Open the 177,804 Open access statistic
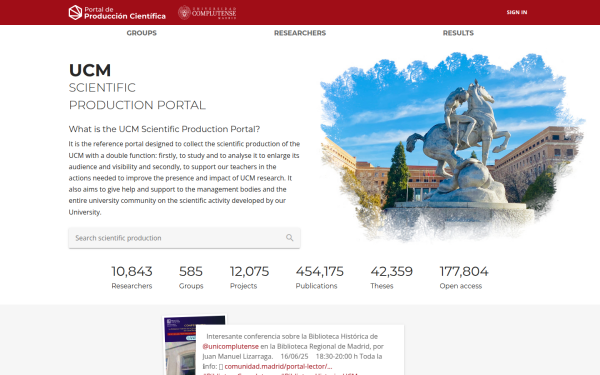 click(x=464, y=277)
